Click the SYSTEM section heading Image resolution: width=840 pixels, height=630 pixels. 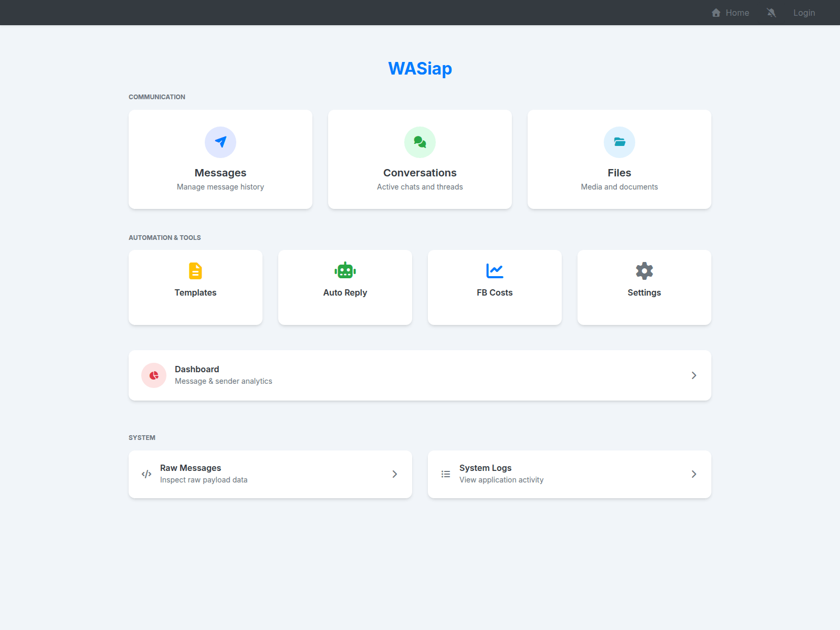[142, 438]
